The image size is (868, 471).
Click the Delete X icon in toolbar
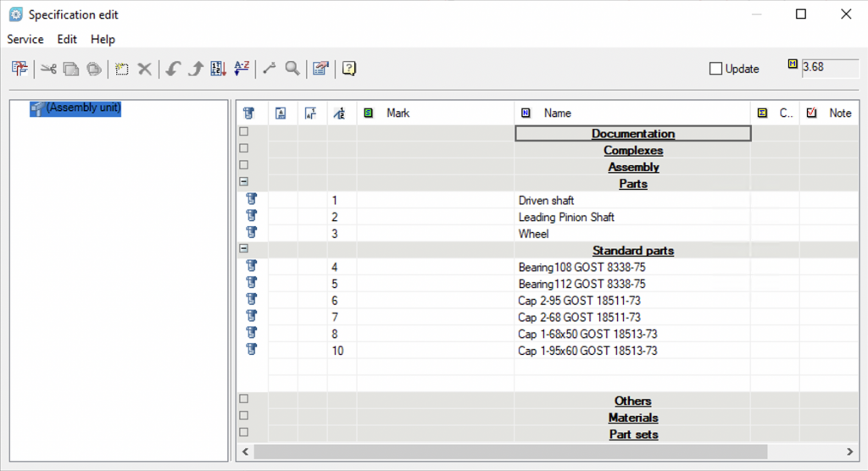click(145, 69)
